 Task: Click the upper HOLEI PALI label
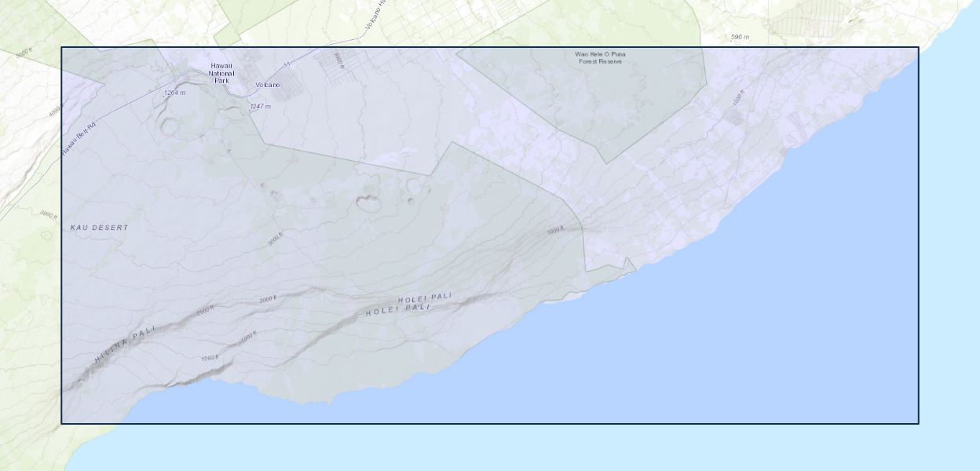click(x=425, y=298)
